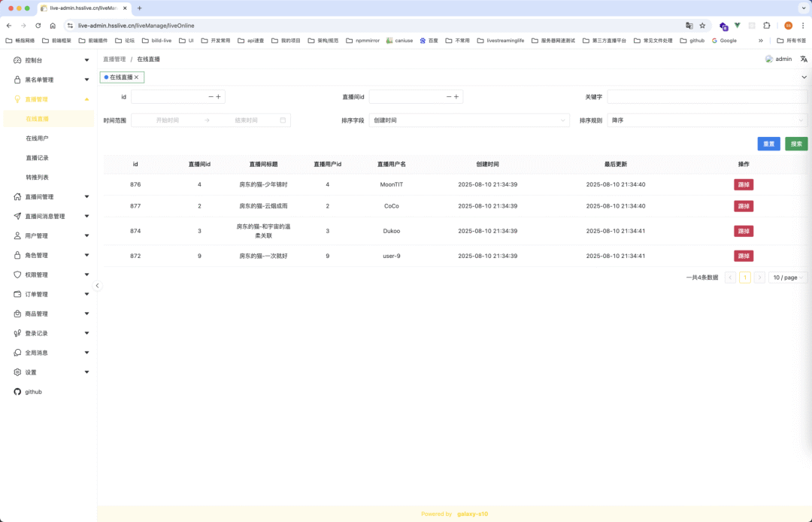Open the 10 / page size selector

pyautogui.click(x=787, y=278)
